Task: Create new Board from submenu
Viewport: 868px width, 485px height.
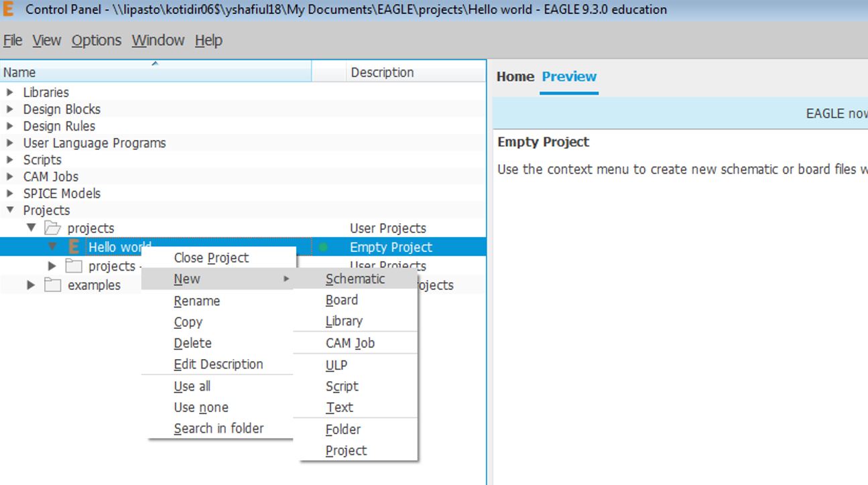Action: [355, 300]
